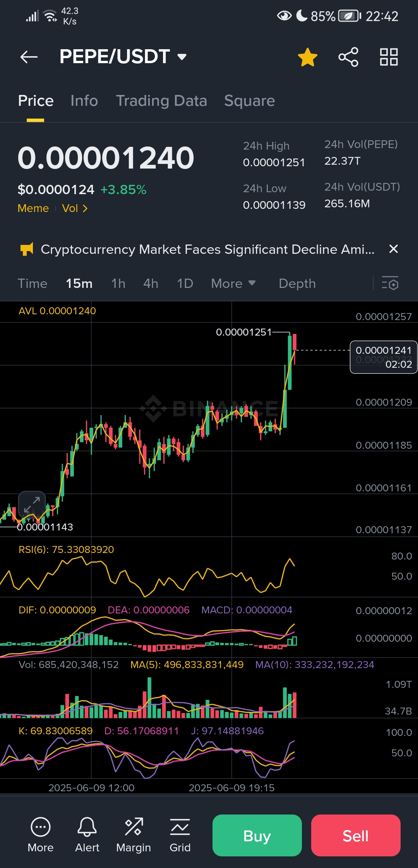Open the chart indicator settings icon
Viewport: 418px width, 868px height.
point(390,283)
